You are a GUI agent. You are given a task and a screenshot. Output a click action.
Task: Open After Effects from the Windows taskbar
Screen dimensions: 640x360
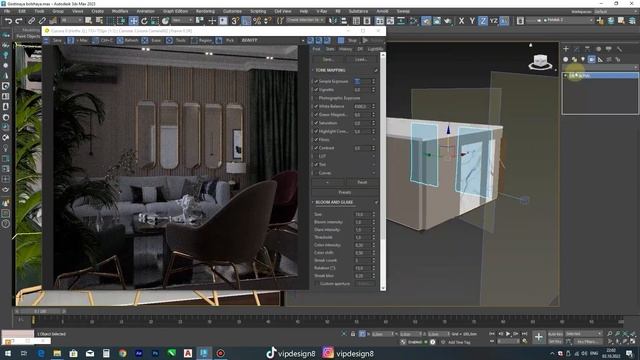click(x=139, y=353)
